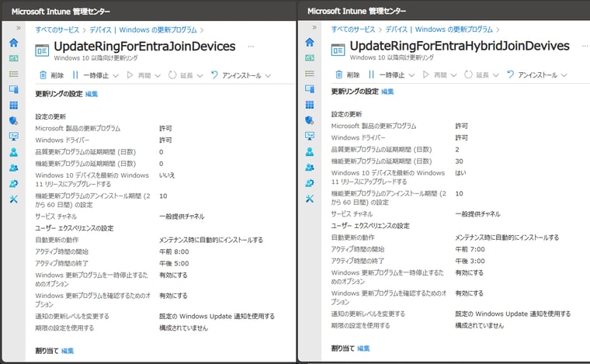
Task: Click 削除 button in left window toolbar
Action: click(52, 75)
